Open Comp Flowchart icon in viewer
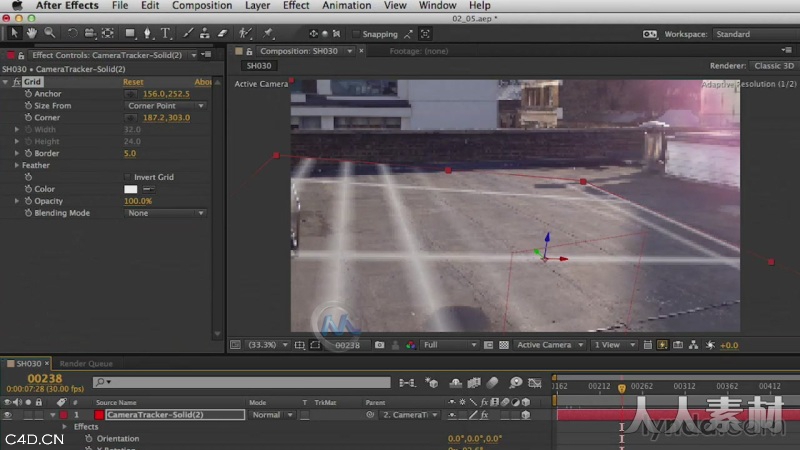 (x=693, y=345)
